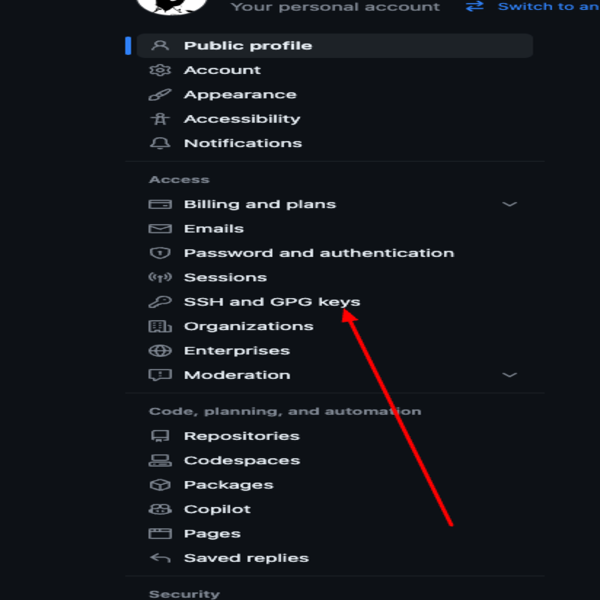Open the Public profile settings page
600x600 pixels.
tap(247, 46)
